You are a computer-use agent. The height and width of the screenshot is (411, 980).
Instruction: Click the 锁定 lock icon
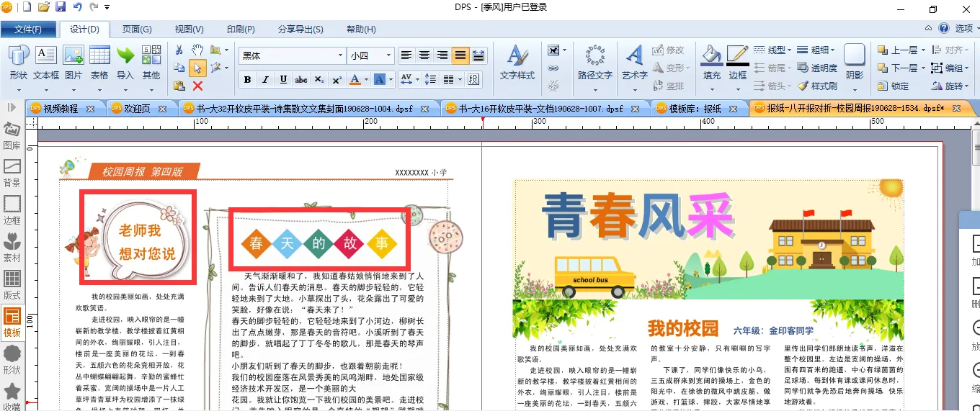[892, 86]
